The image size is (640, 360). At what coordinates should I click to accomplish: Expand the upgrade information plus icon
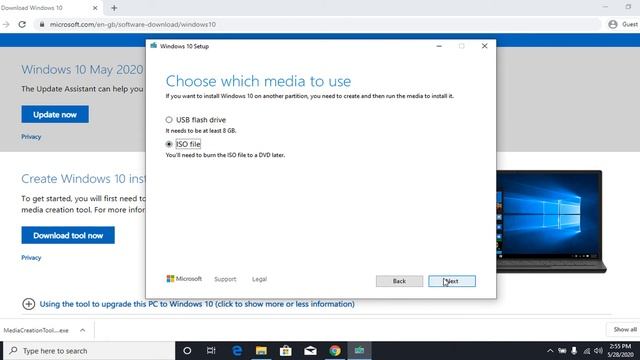[x=28, y=304]
